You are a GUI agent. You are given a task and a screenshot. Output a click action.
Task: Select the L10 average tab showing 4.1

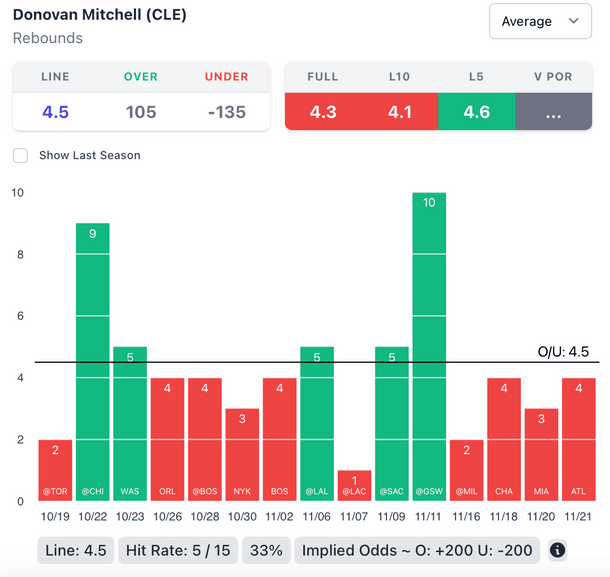click(x=400, y=112)
